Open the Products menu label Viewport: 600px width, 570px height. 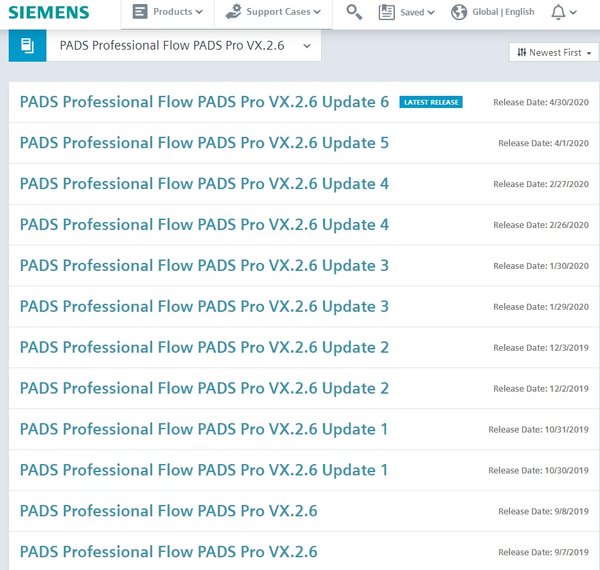click(x=173, y=12)
